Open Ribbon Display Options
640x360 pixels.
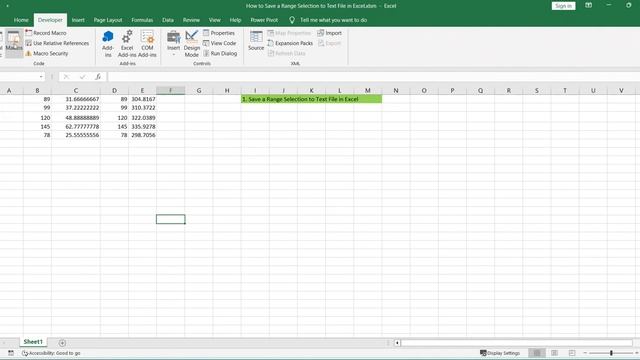point(589,5)
